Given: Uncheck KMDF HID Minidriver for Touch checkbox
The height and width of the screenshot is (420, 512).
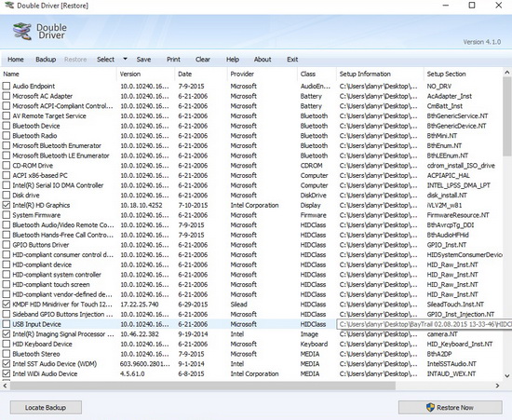Looking at the screenshot, I should click(7, 305).
